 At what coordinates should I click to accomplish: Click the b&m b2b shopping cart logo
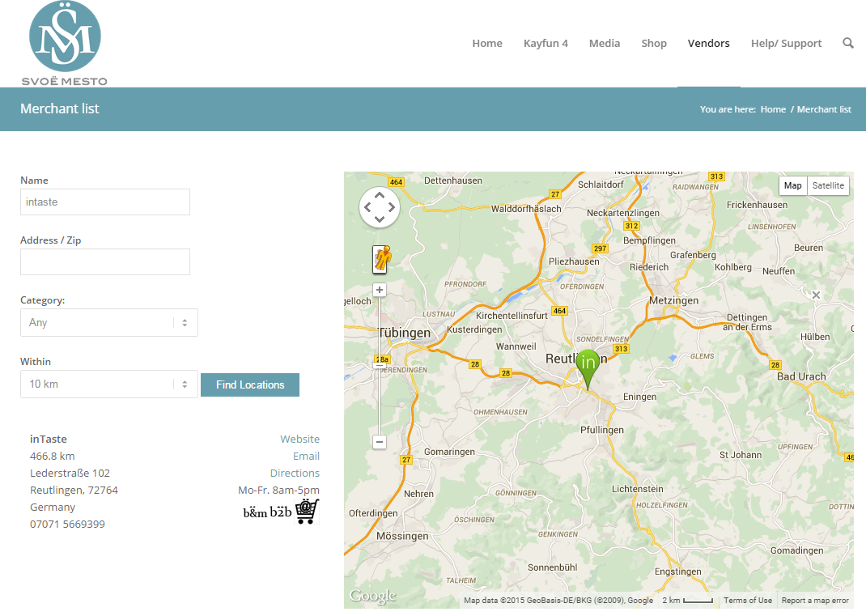click(282, 512)
